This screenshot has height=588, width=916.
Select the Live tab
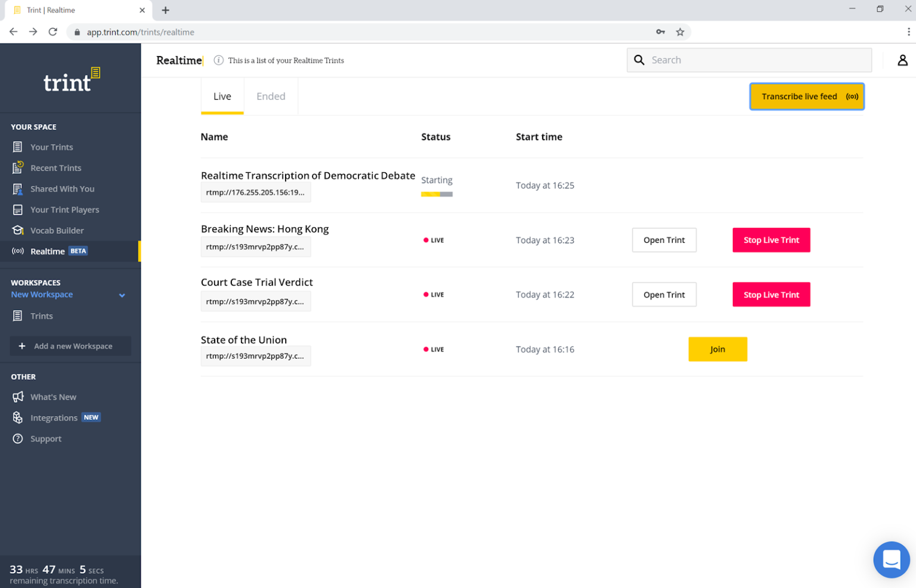(222, 96)
